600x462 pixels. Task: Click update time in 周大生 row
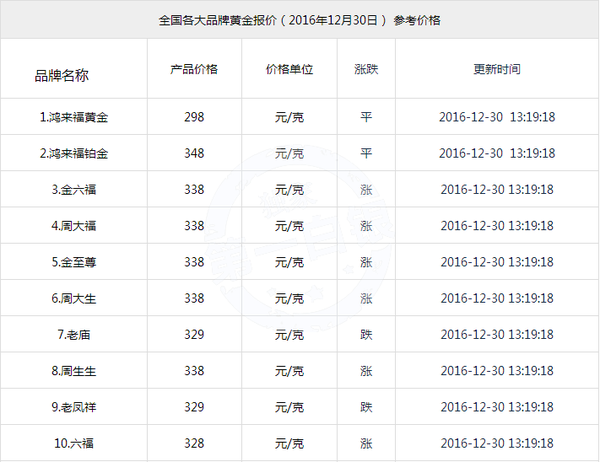coord(497,298)
